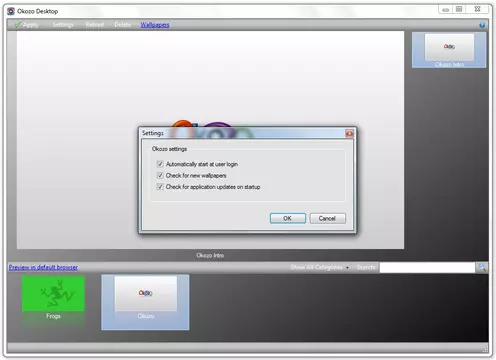Click the search magnifier icon
This screenshot has height=360, width=496.
point(482,267)
